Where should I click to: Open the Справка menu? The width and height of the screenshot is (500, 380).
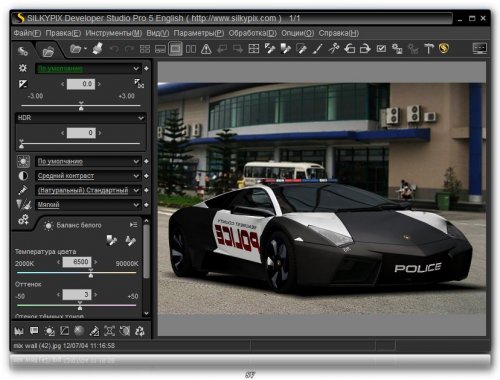point(338,33)
